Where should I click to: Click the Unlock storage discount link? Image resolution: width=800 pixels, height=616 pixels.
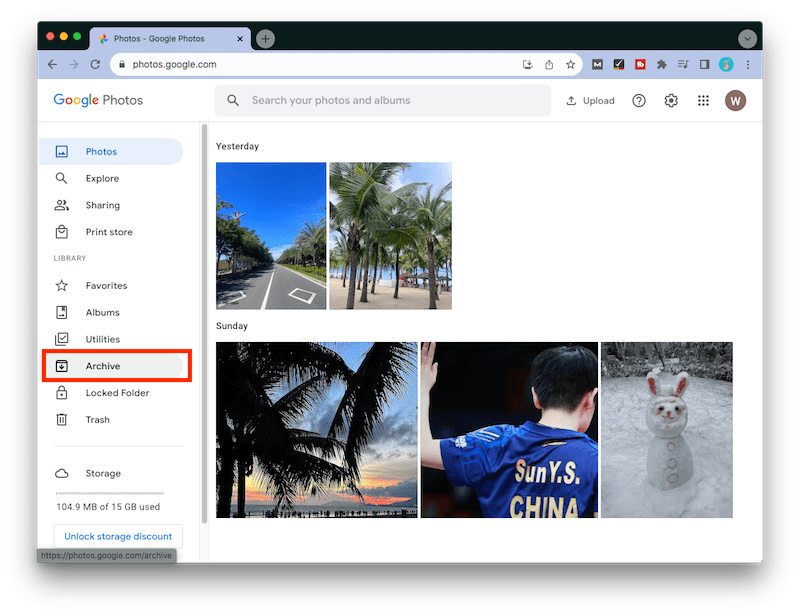(117, 536)
